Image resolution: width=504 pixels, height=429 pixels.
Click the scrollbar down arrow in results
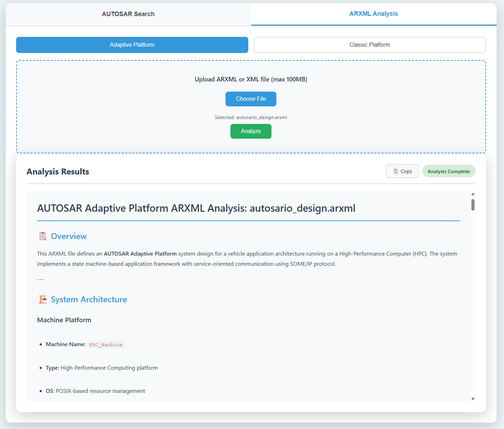coord(473,399)
